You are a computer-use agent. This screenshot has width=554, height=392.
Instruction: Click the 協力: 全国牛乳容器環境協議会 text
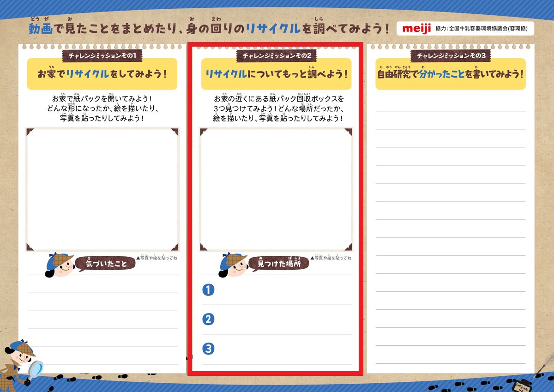(x=484, y=29)
